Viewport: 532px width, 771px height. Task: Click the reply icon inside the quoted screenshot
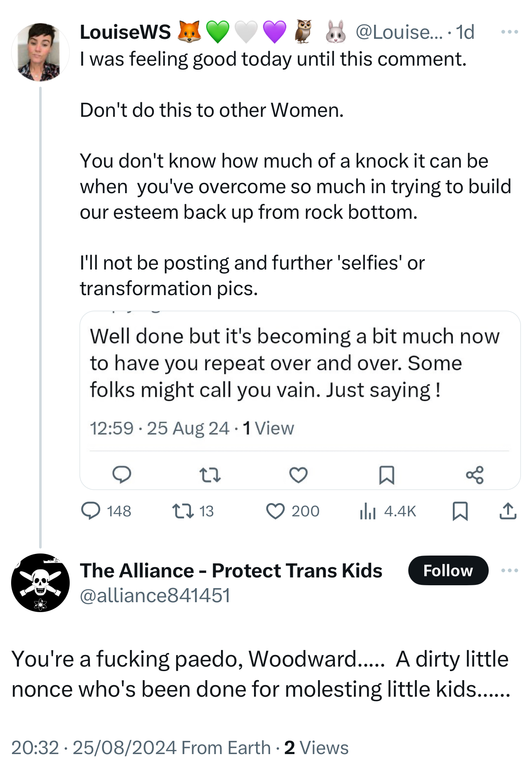click(122, 475)
